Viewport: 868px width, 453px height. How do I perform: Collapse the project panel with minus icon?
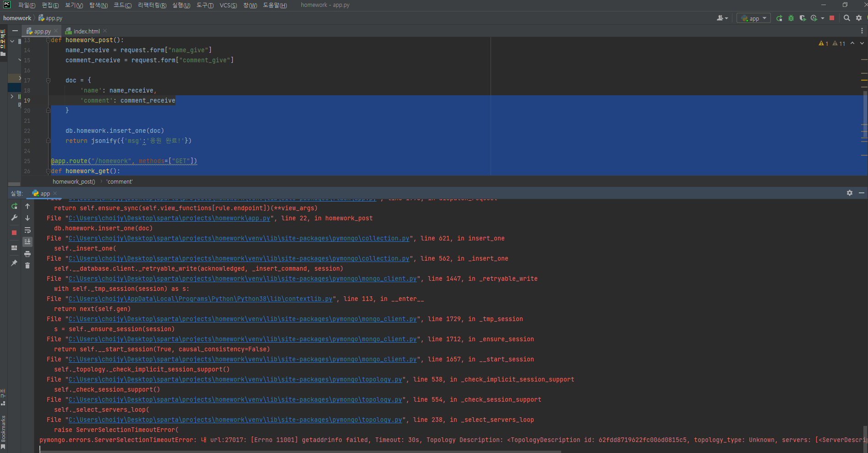(x=15, y=31)
